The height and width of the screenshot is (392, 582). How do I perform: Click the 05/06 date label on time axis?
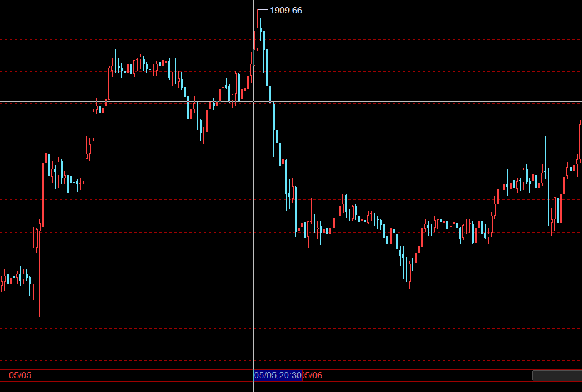pos(313,375)
